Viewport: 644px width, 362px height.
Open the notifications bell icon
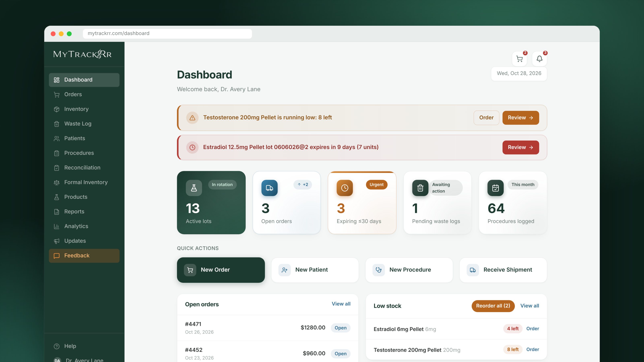tap(539, 59)
